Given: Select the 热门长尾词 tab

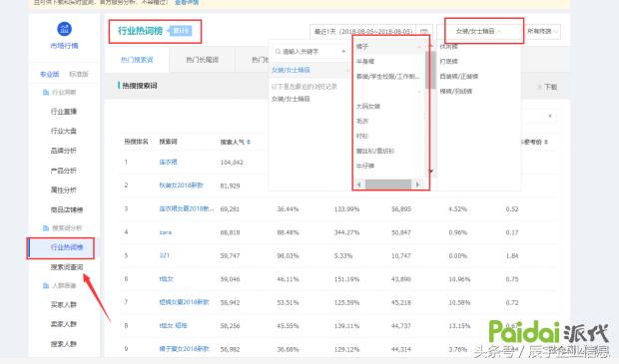Looking at the screenshot, I should coord(202,60).
